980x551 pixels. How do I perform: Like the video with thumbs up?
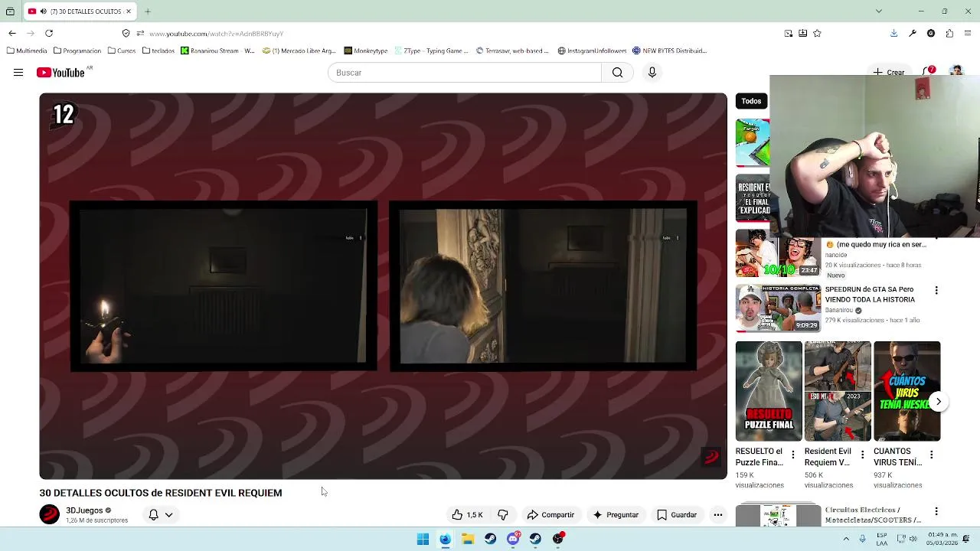pos(468,515)
